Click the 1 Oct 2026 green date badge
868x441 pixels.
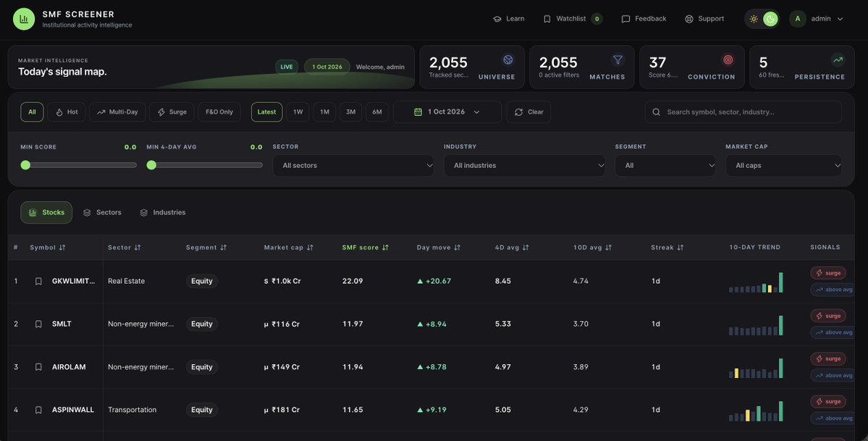(327, 67)
